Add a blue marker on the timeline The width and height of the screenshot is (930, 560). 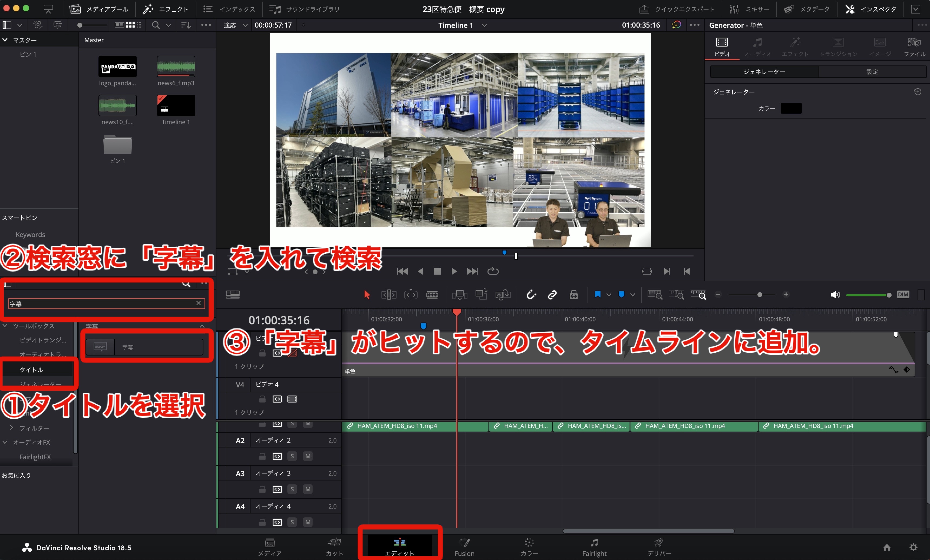point(622,294)
